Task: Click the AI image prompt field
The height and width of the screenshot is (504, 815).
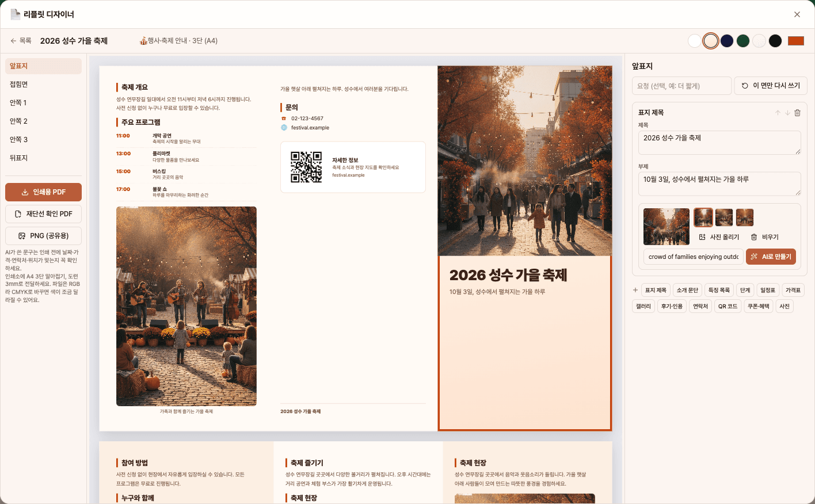Action: [x=693, y=257]
